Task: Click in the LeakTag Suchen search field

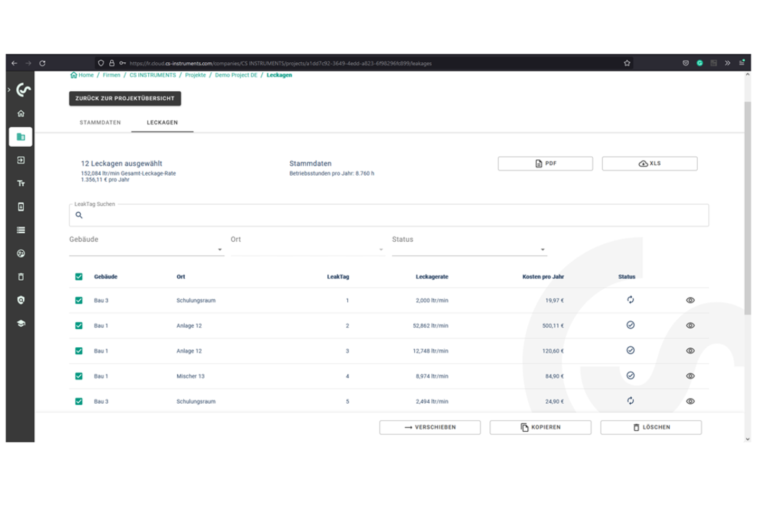Action: [389, 215]
